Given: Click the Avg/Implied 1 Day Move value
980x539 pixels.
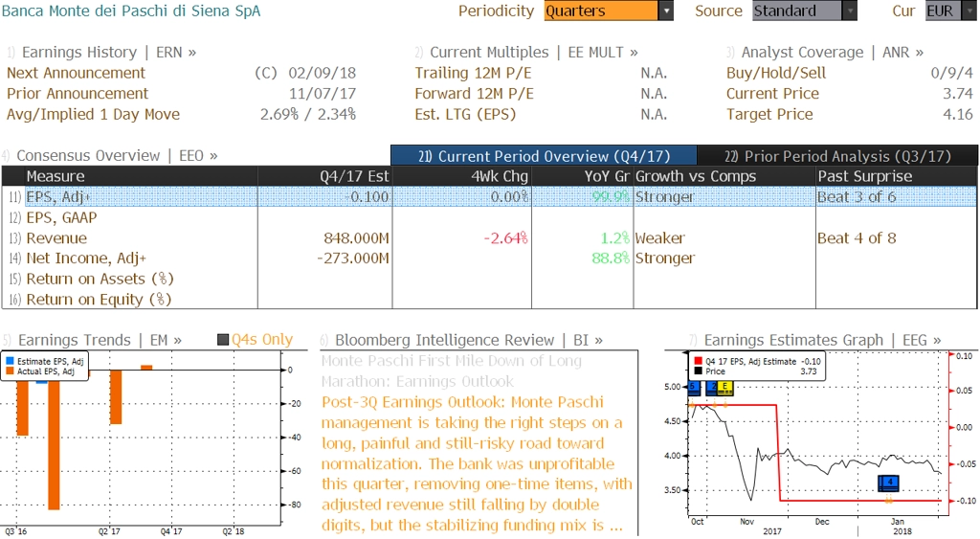Looking at the screenshot, I should (308, 114).
